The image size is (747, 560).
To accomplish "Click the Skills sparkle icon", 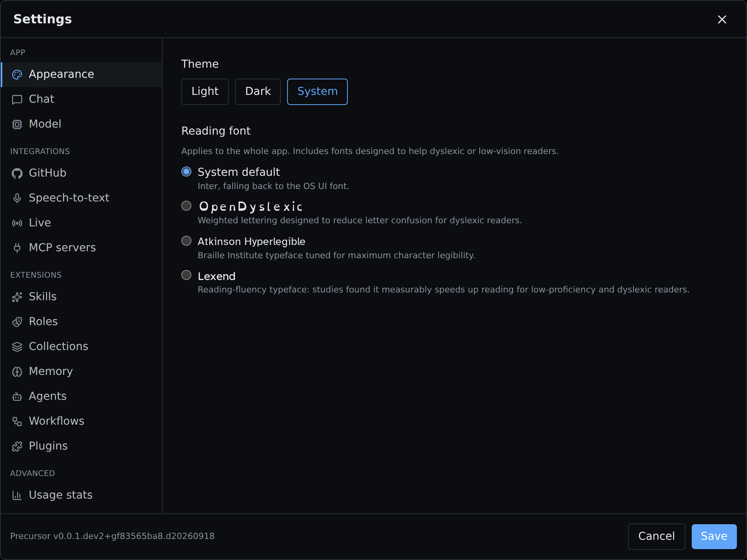I will 17,297.
